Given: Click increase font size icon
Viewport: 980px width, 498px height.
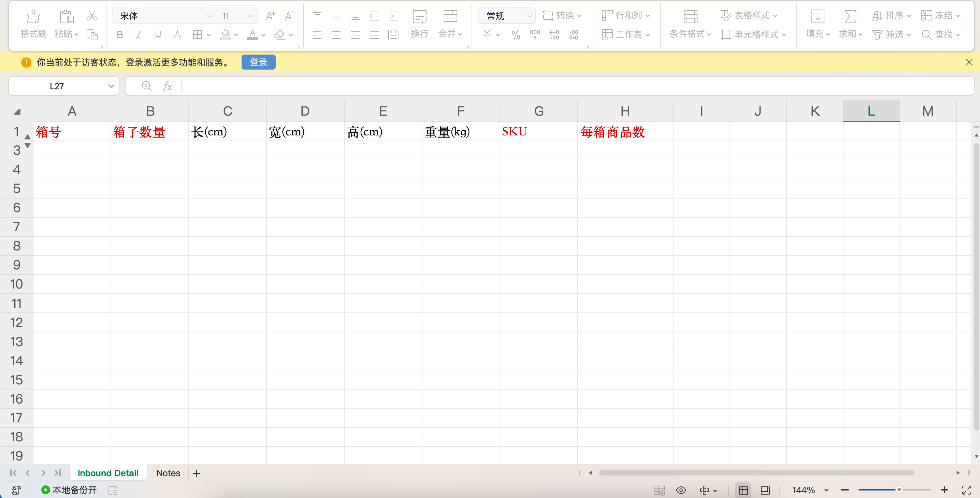Looking at the screenshot, I should click(270, 16).
